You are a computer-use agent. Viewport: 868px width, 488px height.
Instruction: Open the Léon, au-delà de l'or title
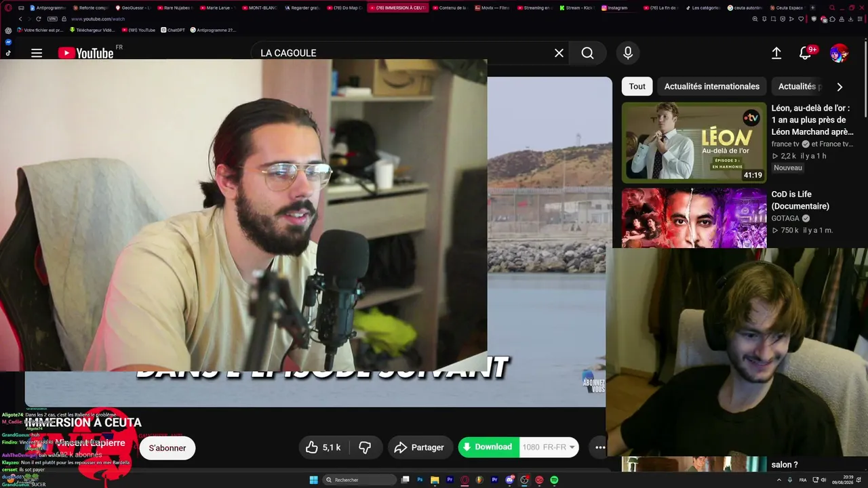[812, 120]
